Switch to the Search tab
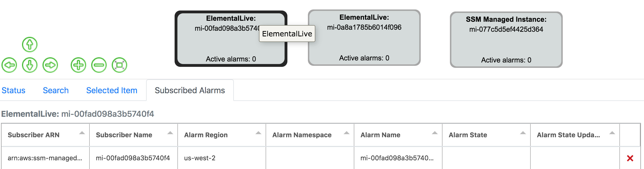Viewport: 644px width, 169px height. pyautogui.click(x=56, y=90)
